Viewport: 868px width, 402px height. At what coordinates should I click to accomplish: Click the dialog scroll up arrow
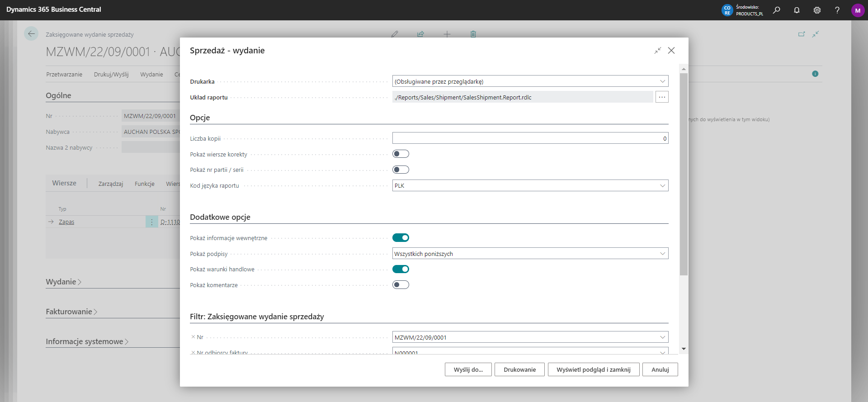(684, 69)
